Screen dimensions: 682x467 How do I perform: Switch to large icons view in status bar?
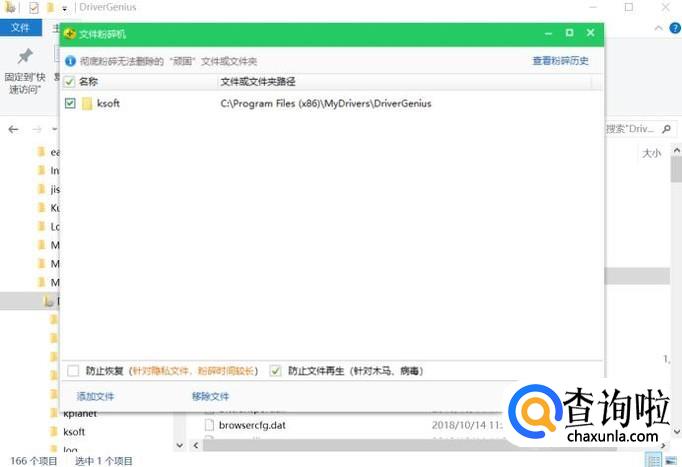(671, 460)
